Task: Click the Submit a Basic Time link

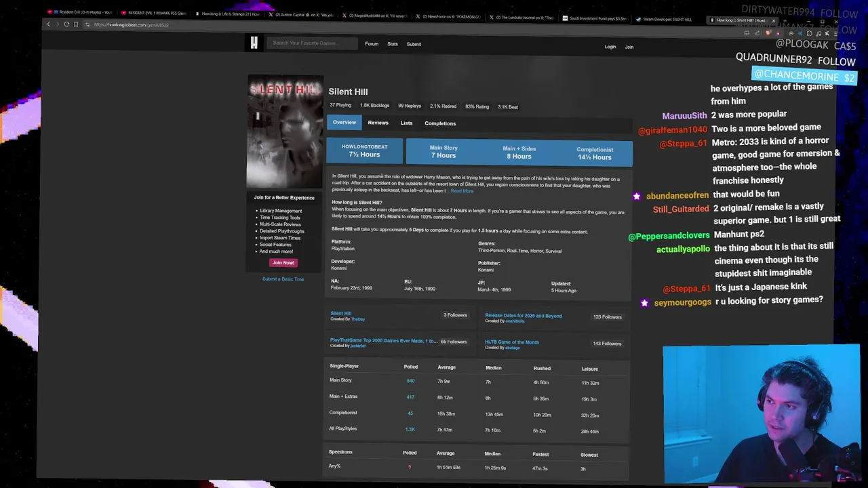Action: 283,279
